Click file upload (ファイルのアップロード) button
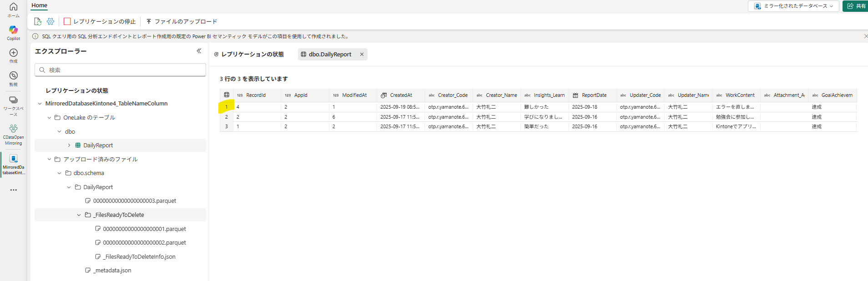 point(181,21)
